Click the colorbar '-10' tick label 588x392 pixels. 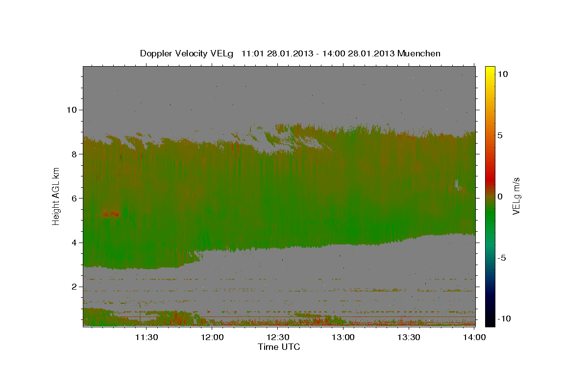point(504,318)
